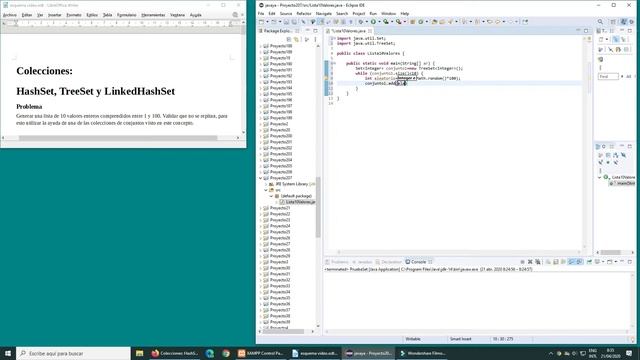Viewport: 640px width, 360px height.
Task: Expand the JRE System Library node
Action: tap(266, 184)
